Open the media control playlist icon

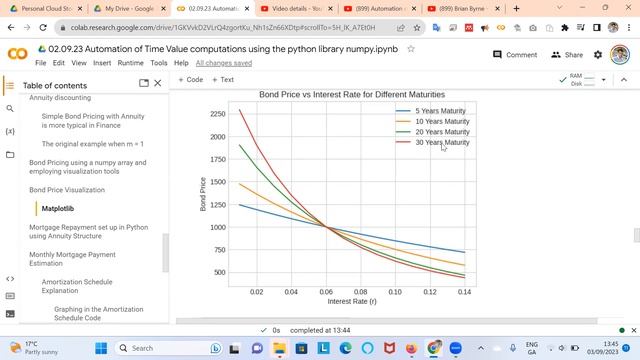point(580,28)
